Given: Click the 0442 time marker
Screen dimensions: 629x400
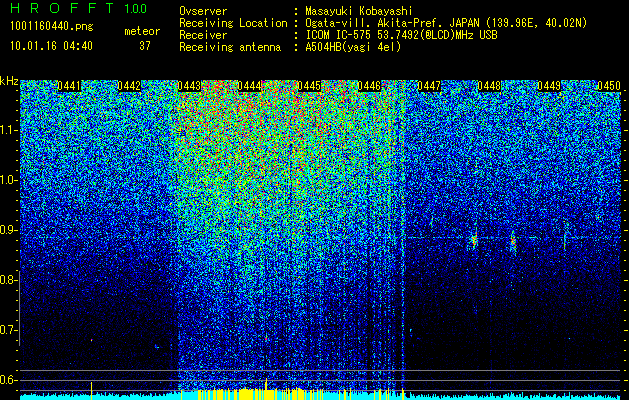Looking at the screenshot, I should [x=129, y=86].
